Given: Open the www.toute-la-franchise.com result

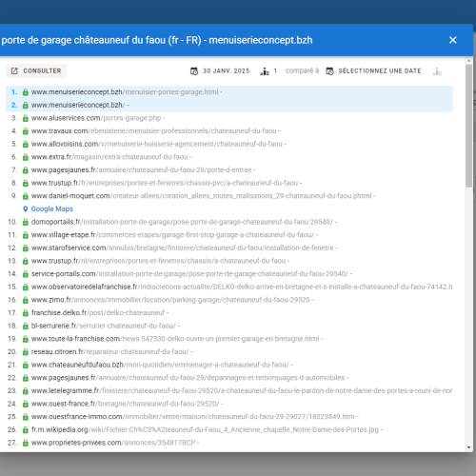Looking at the screenshot, I should pos(175,339).
